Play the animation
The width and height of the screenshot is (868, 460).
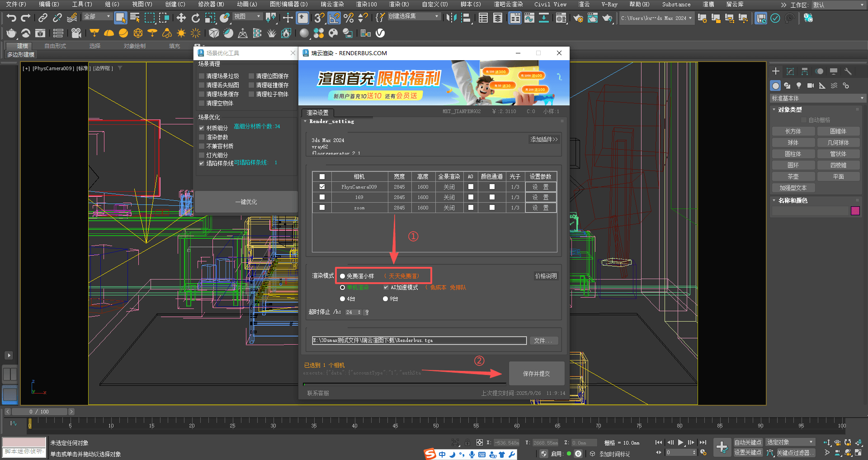click(x=680, y=442)
